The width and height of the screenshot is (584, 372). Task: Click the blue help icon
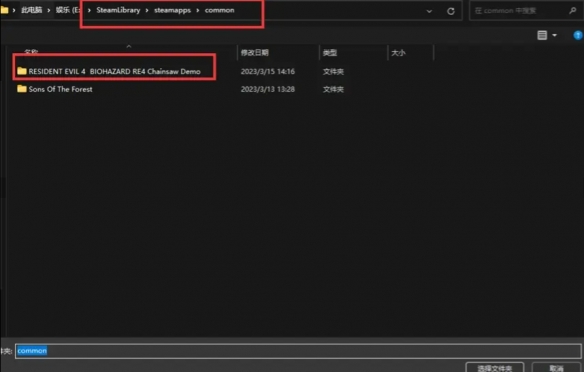578,35
